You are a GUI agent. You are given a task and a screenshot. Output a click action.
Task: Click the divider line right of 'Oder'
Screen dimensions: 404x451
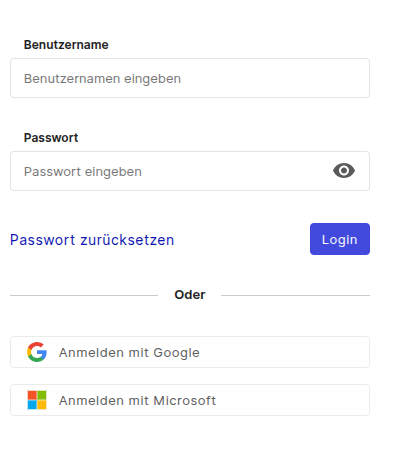pyautogui.click(x=295, y=295)
